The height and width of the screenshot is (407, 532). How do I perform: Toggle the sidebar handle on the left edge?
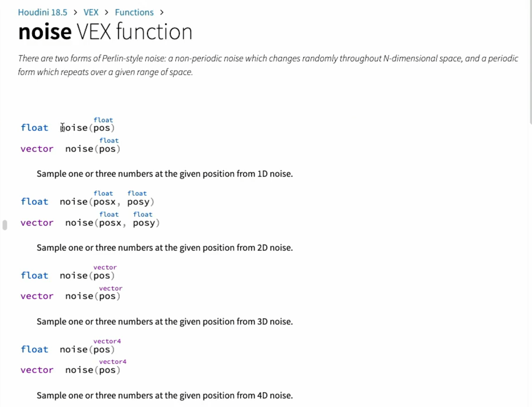(x=5, y=225)
